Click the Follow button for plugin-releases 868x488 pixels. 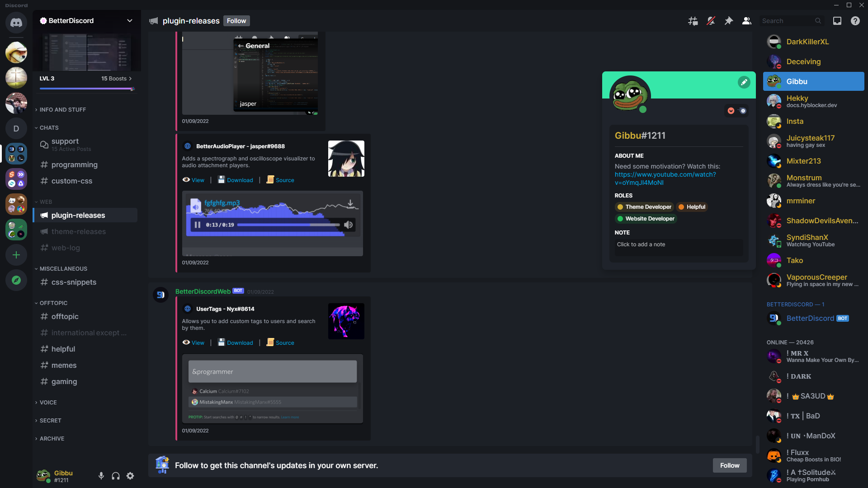coord(236,21)
